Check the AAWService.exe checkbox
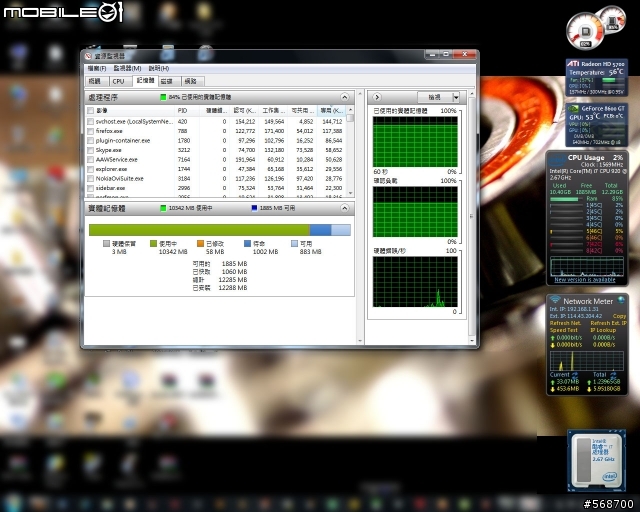 [x=90, y=160]
